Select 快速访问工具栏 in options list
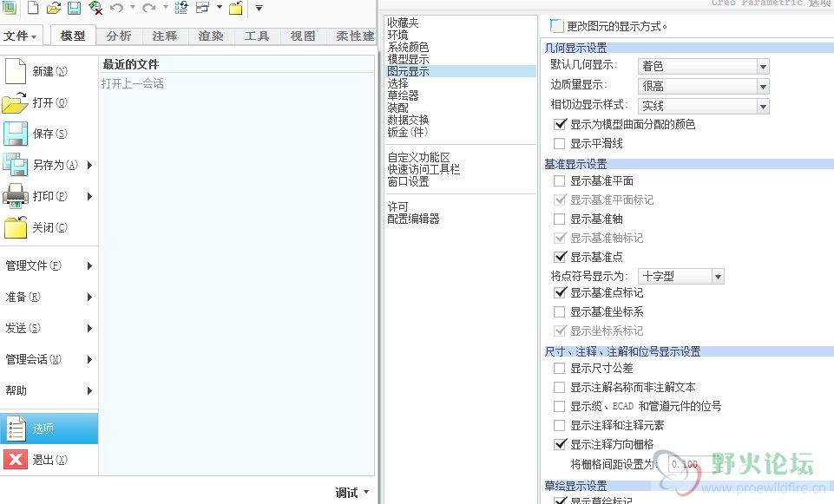 (424, 170)
